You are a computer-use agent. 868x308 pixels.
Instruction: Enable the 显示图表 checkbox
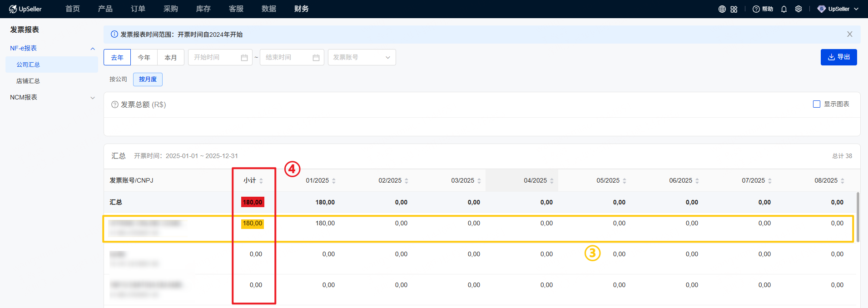point(817,104)
